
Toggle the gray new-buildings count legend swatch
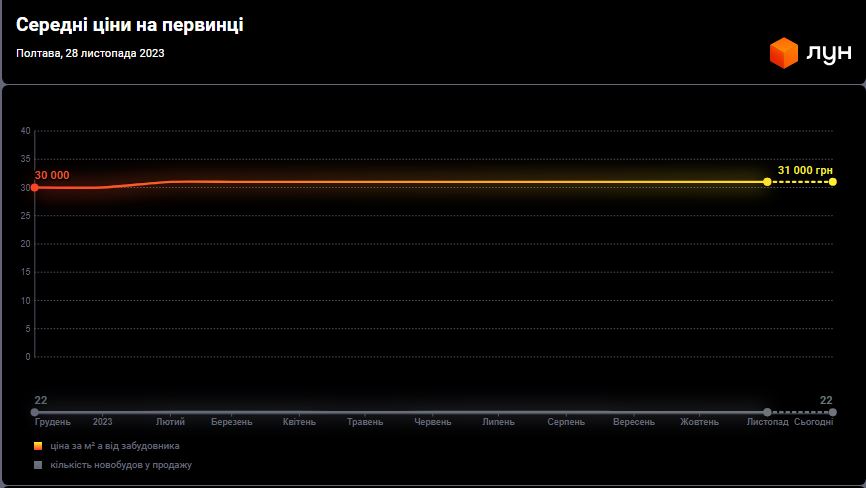point(38,465)
